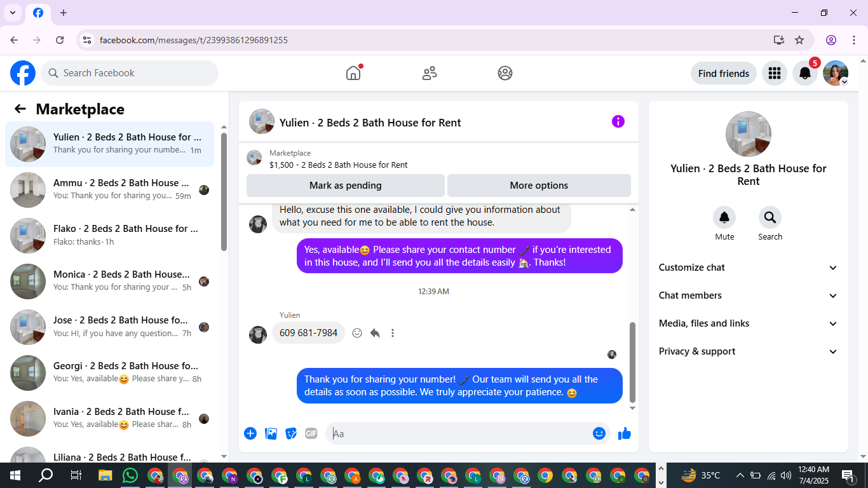Open Windows Start menu
This screenshot has height=488, width=868.
15,475
